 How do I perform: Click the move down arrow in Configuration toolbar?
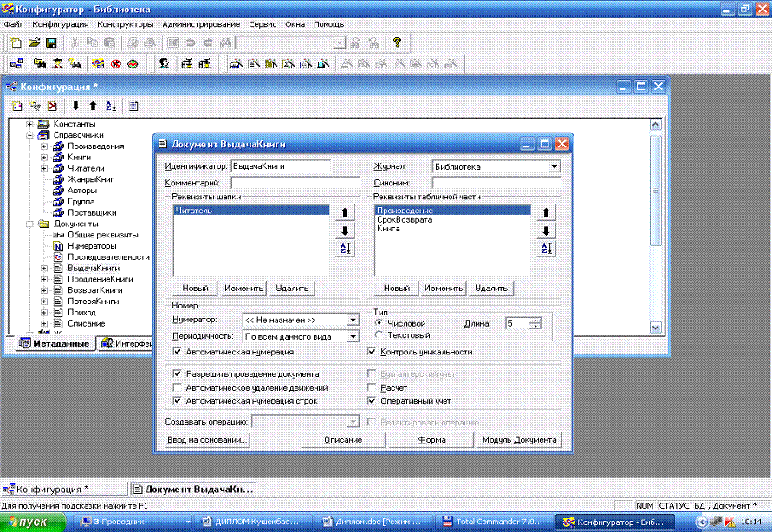[x=75, y=106]
